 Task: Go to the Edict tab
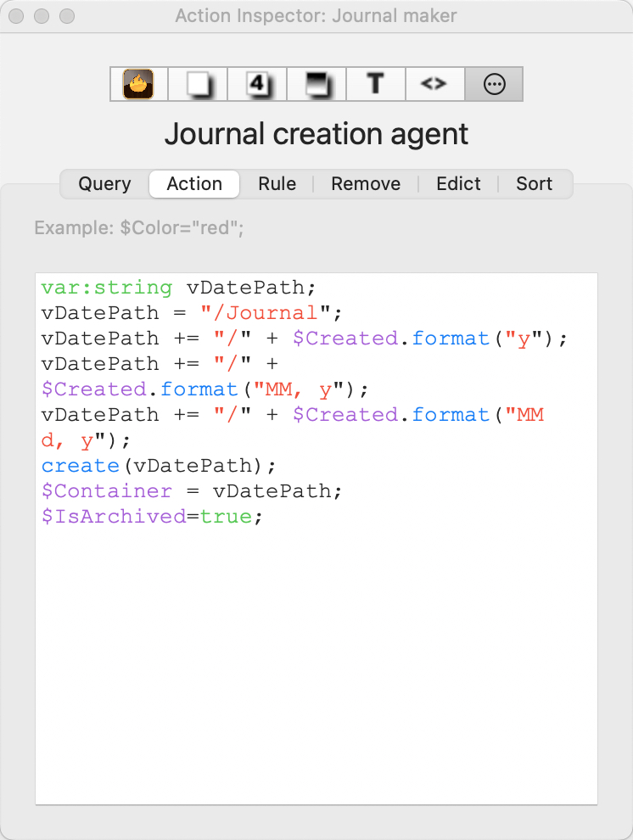pyautogui.click(x=458, y=184)
